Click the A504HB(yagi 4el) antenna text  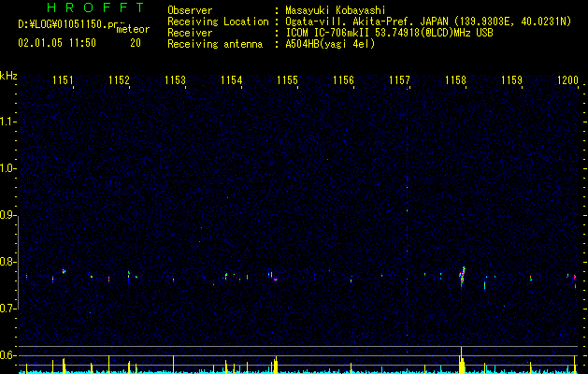click(330, 44)
